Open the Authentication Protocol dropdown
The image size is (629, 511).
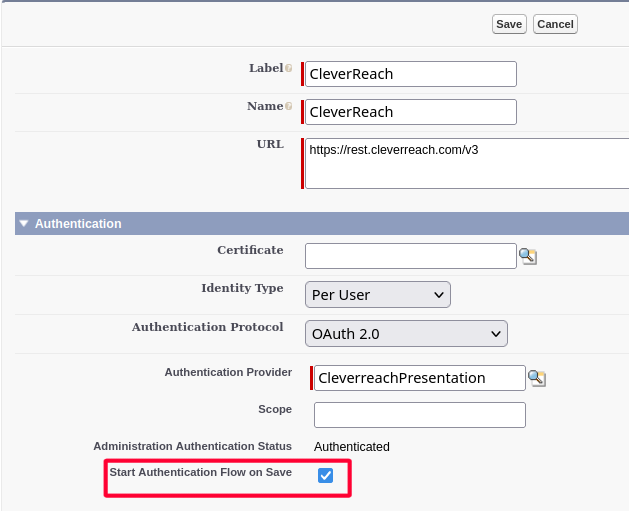click(x=406, y=334)
